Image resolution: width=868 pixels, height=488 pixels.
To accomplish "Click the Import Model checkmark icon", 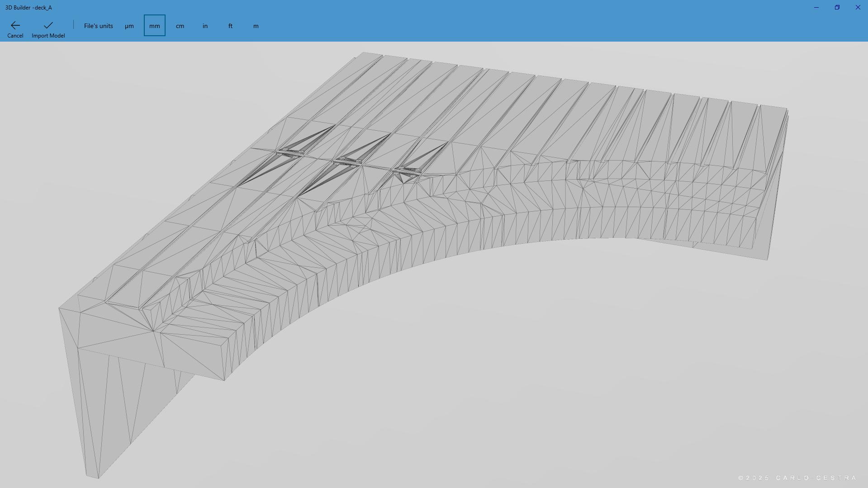I will [48, 25].
